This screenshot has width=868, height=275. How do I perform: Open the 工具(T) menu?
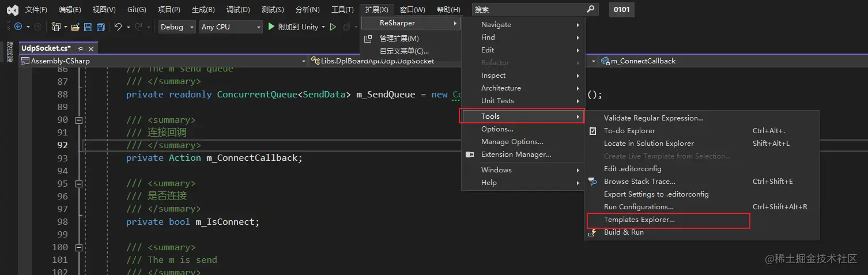[342, 10]
